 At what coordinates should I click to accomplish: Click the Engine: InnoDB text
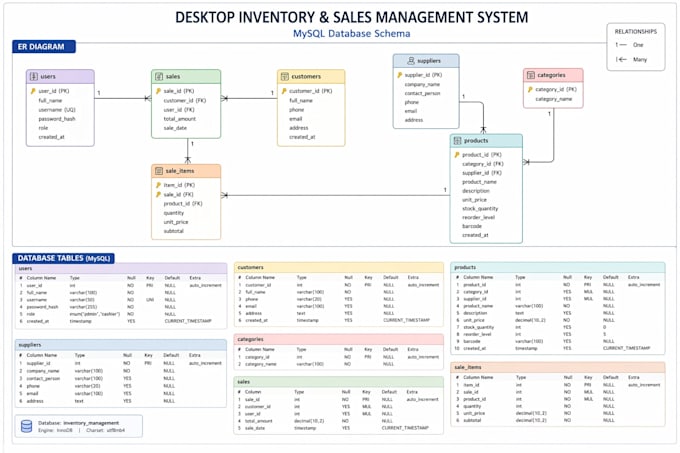(x=55, y=430)
